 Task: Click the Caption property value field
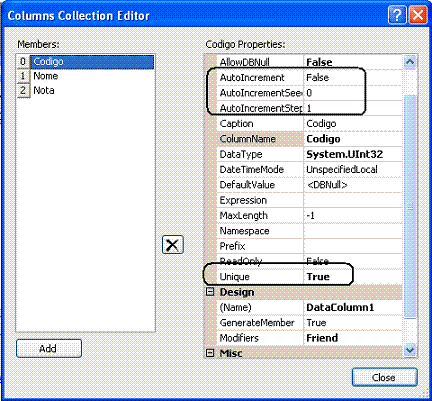(x=353, y=124)
